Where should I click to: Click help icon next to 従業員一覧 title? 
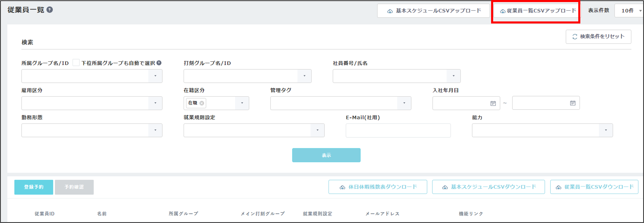(50, 10)
